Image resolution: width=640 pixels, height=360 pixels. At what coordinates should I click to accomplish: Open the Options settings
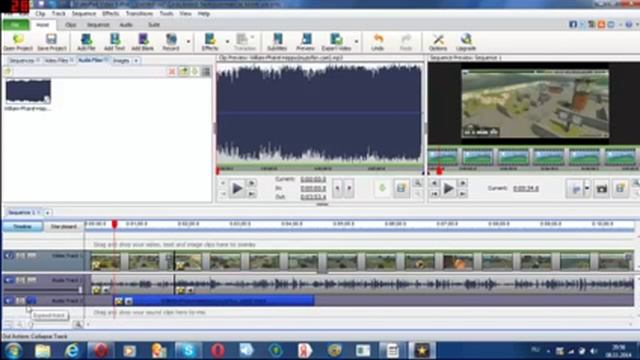[x=438, y=42]
